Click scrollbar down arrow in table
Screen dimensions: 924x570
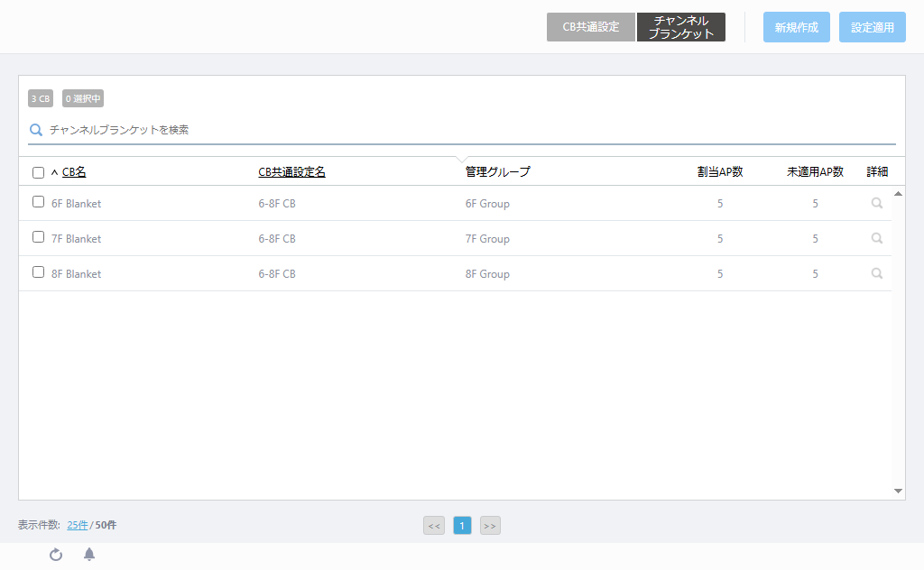coord(898,492)
